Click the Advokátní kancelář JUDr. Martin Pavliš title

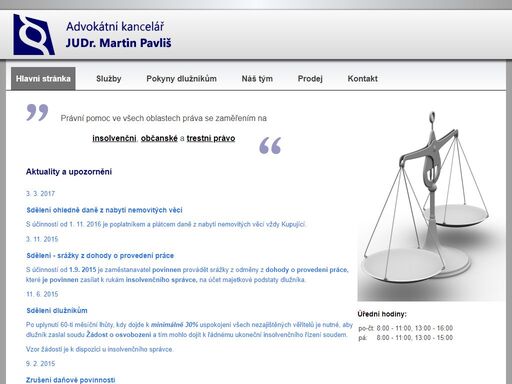click(x=119, y=35)
